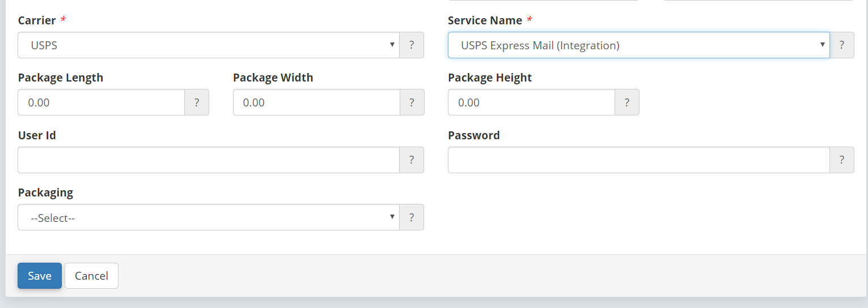Click the help icon beside Service Name
The image size is (868, 308).
[x=842, y=45]
